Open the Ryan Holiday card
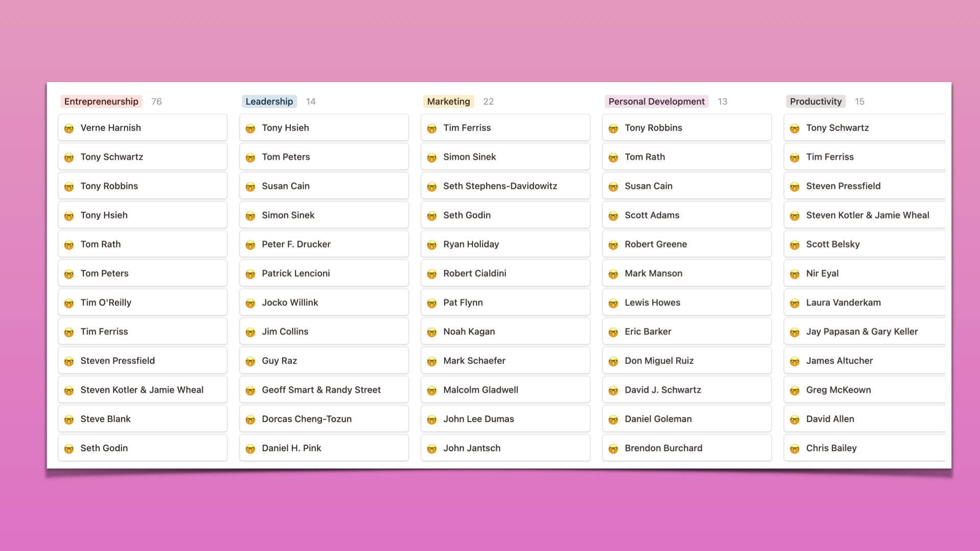 [505, 244]
